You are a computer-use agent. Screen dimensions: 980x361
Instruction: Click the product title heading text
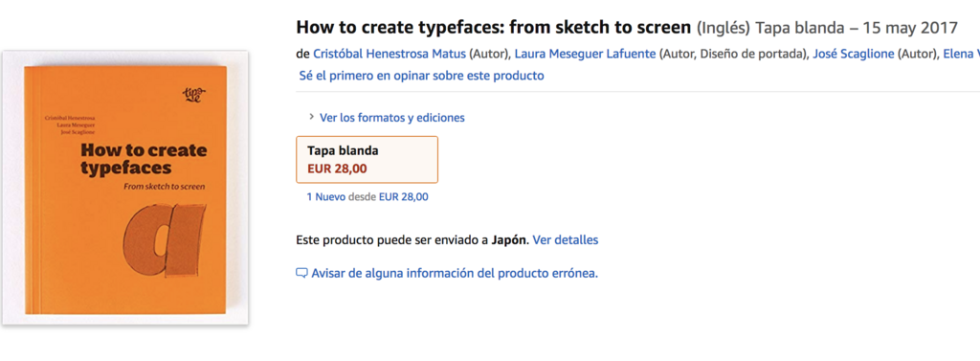tap(494, 28)
